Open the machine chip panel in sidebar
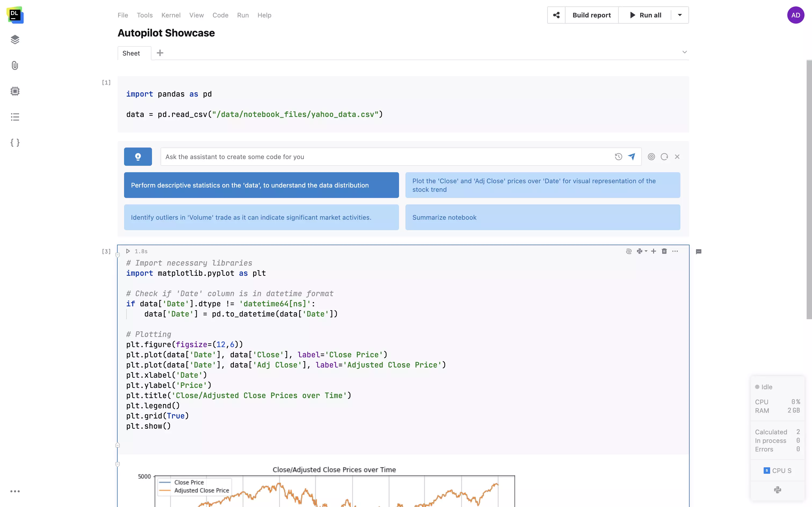The width and height of the screenshot is (812, 507). click(15, 91)
